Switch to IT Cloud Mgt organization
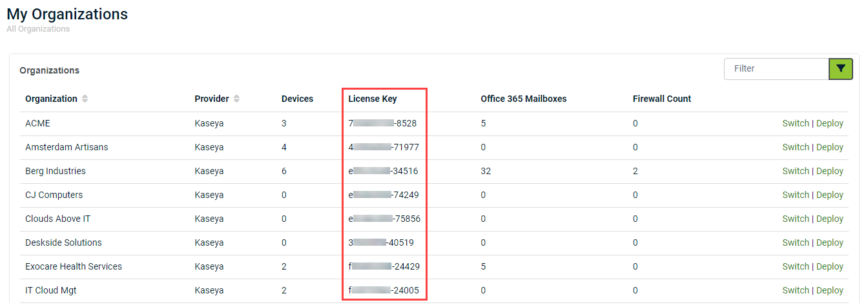 point(795,290)
